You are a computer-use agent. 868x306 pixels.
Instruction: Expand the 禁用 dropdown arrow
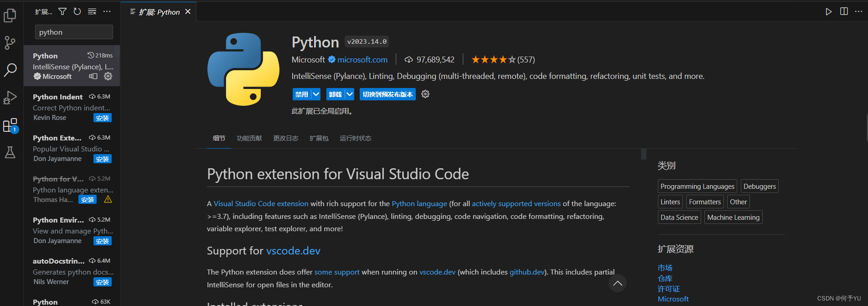tap(316, 94)
